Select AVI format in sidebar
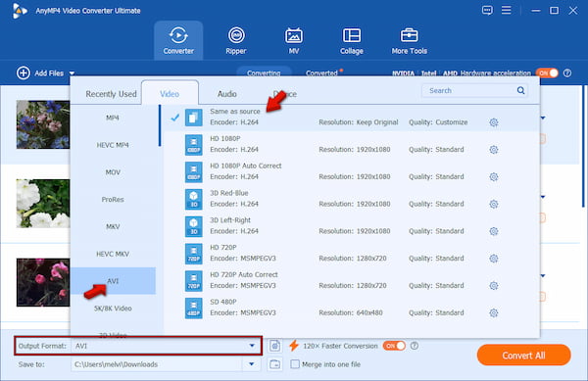Screen dimensions: 588x381 (x=113, y=281)
